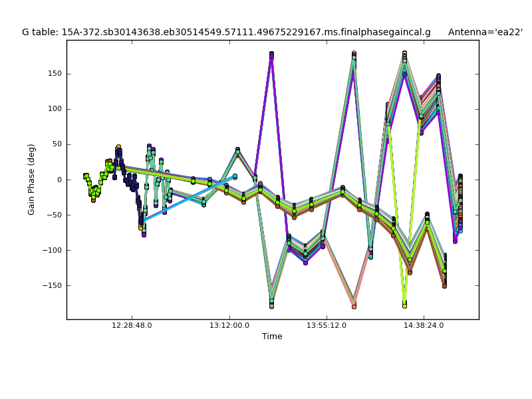Image resolution: width=532 pixels, height=399 pixels.
Task: Click the 13:12:00.0 x-axis tick label
Action: (x=229, y=326)
